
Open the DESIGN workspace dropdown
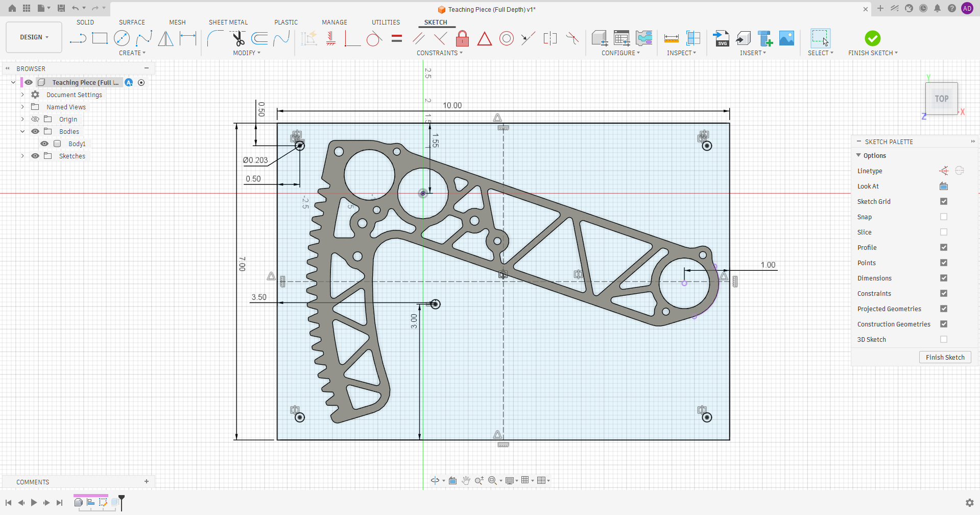coord(34,37)
